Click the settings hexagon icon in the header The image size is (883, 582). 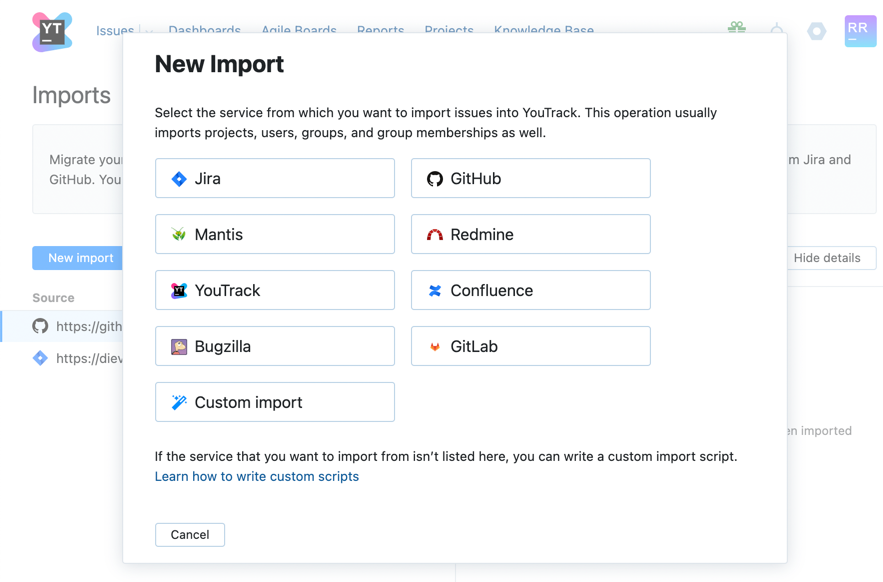(x=817, y=31)
